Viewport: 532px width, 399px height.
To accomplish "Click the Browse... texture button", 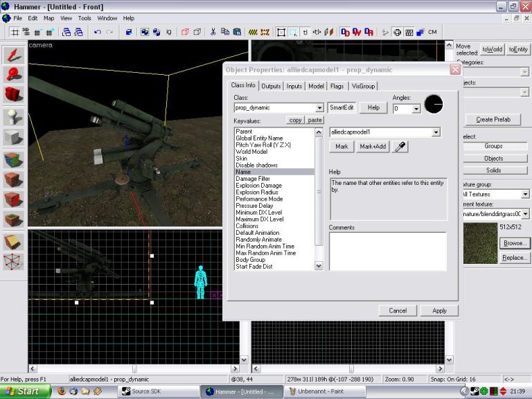I will [x=515, y=243].
